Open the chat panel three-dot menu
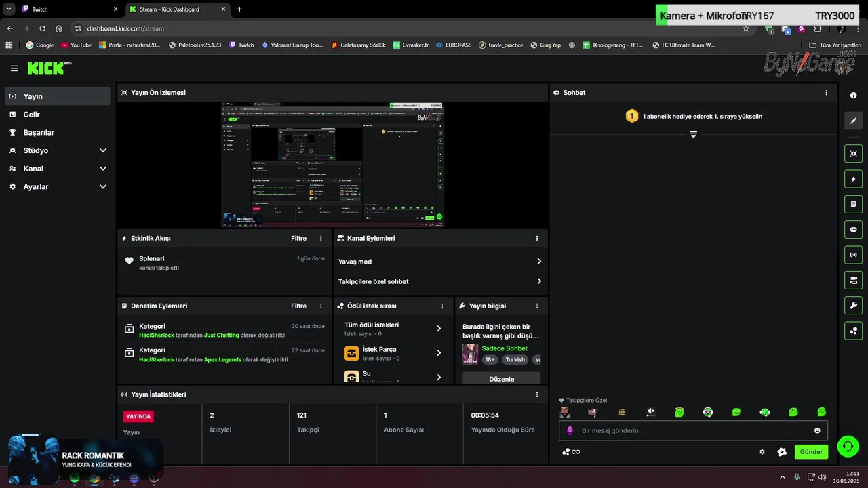 click(826, 93)
